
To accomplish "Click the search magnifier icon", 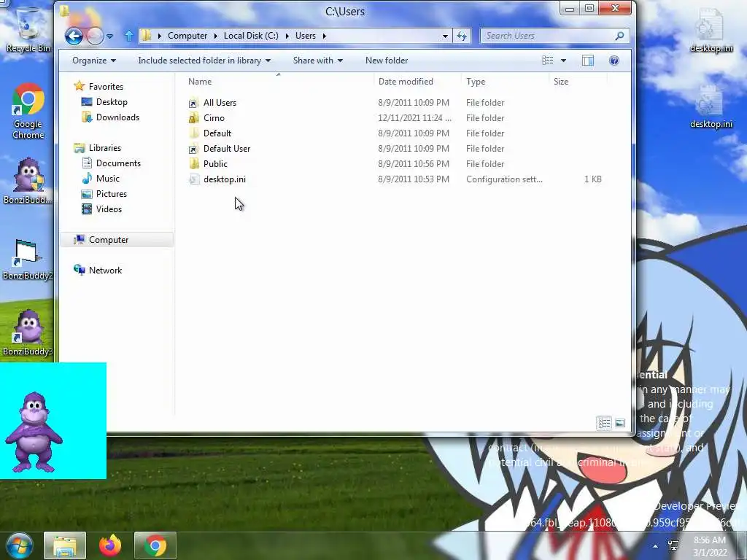I will (x=620, y=36).
